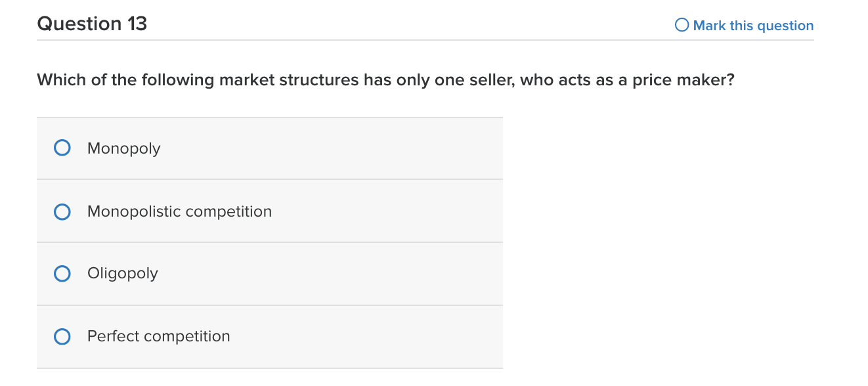
Task: Select the Monopolistic competition radio button
Action: coord(62,211)
